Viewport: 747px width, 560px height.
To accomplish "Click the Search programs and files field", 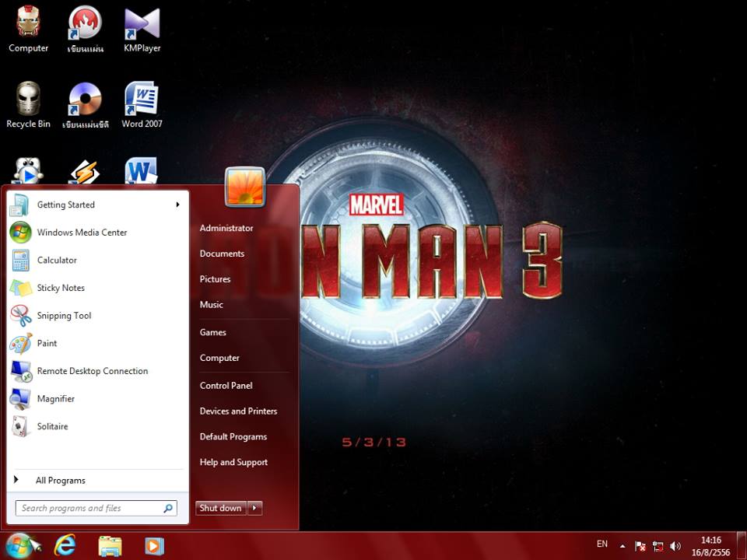I will click(x=96, y=508).
